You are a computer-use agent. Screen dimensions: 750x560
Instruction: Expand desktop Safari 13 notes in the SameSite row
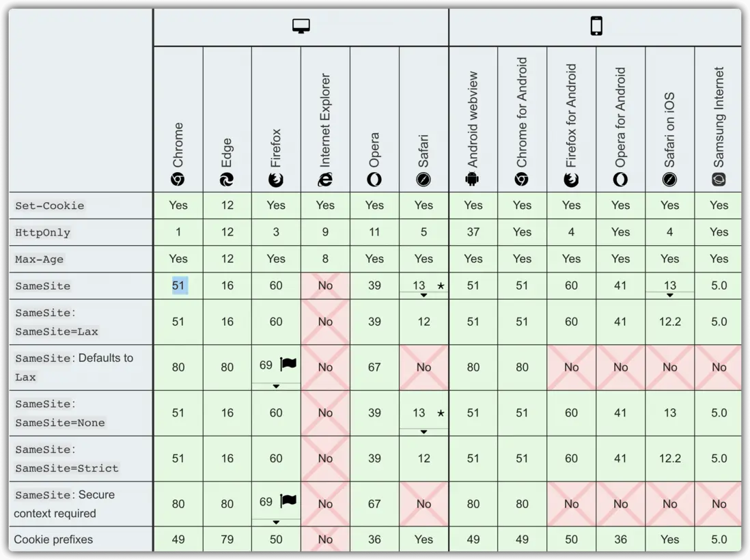pos(423,295)
